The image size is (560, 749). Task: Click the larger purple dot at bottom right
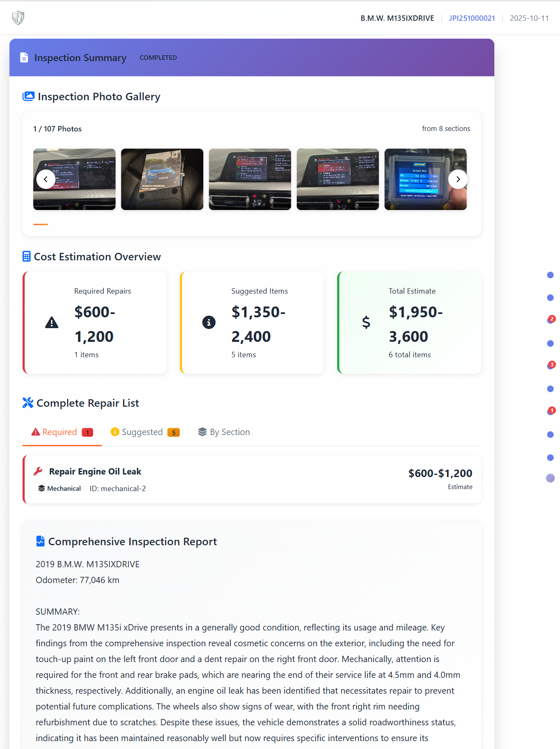point(550,478)
